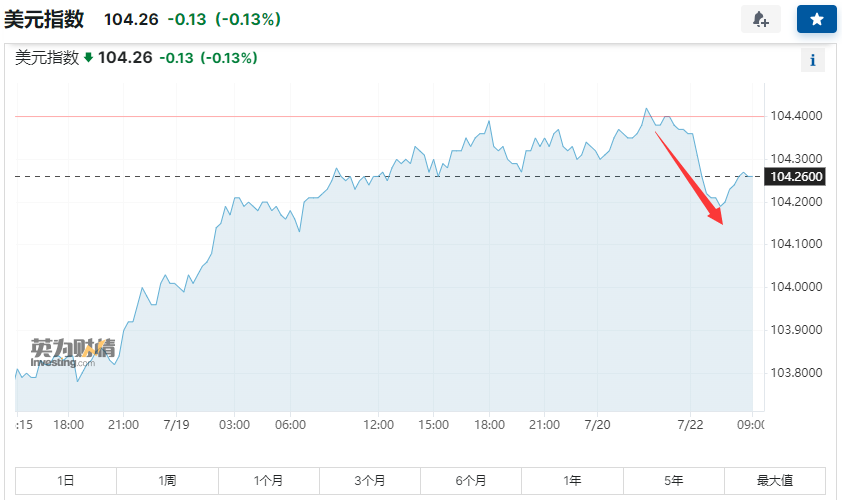Select the 3个月 time range

370,481
